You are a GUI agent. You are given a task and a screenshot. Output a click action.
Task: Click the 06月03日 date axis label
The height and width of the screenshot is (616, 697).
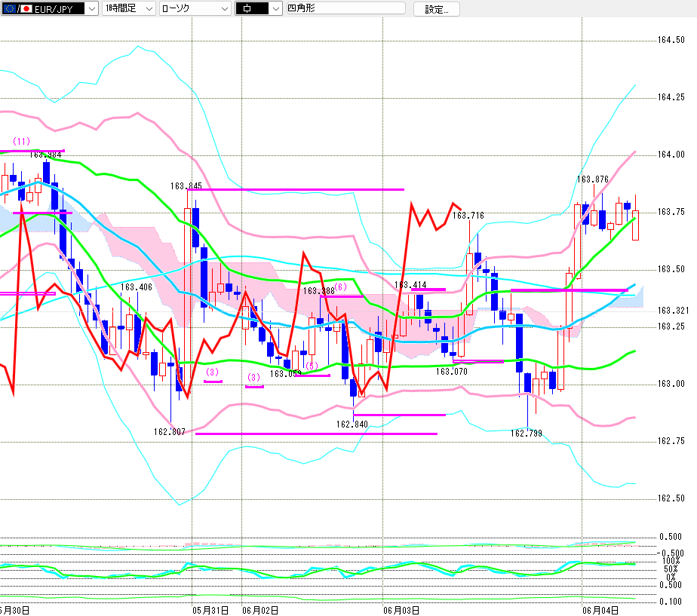coord(401,610)
